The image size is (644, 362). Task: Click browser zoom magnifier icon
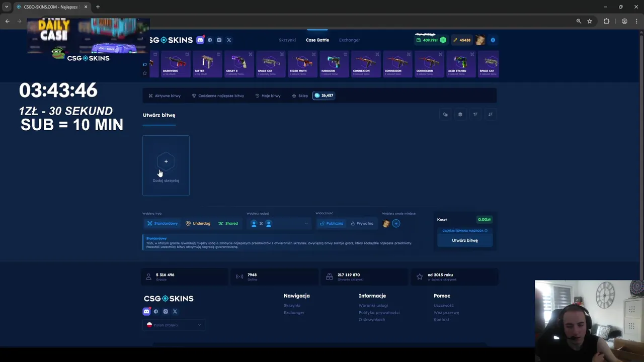[579, 21]
